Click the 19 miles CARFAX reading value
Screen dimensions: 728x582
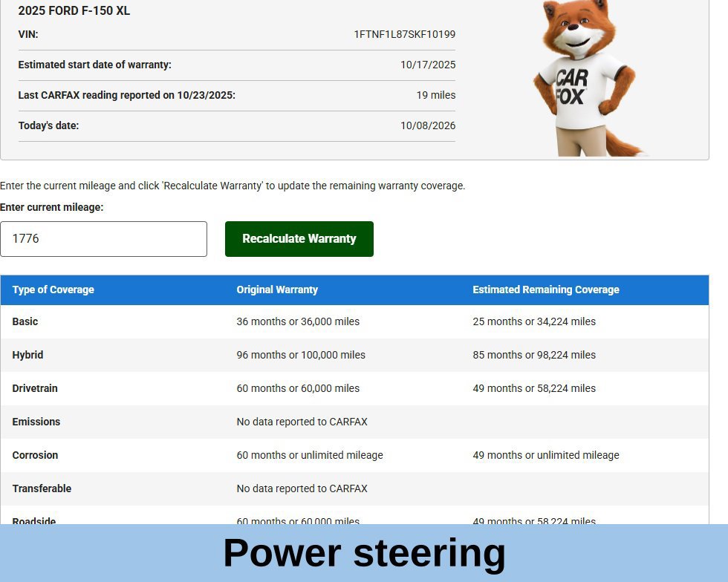pyautogui.click(x=436, y=95)
